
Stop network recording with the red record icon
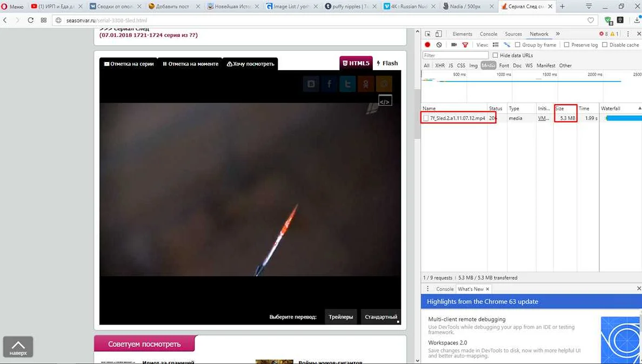(x=427, y=44)
